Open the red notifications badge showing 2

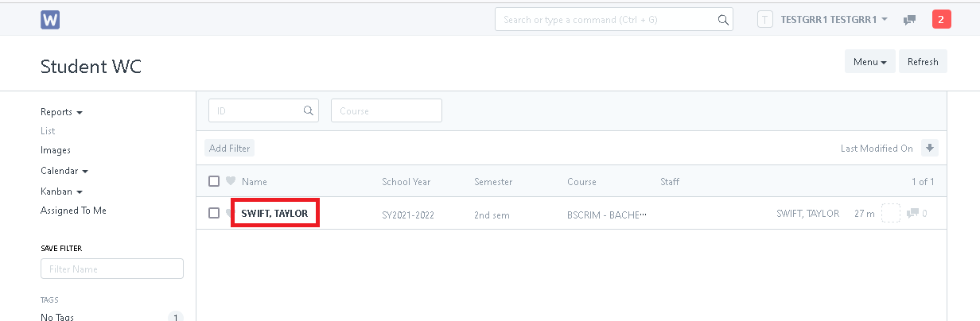[x=941, y=19]
